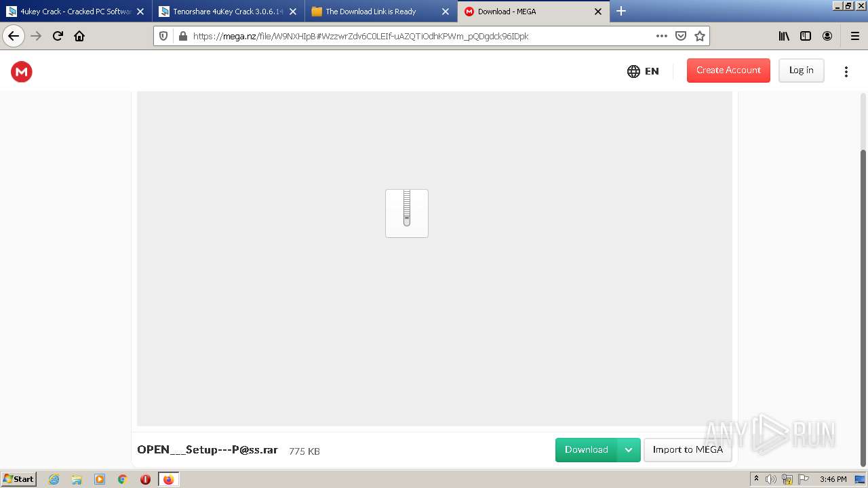Click the Log in button

click(x=801, y=70)
